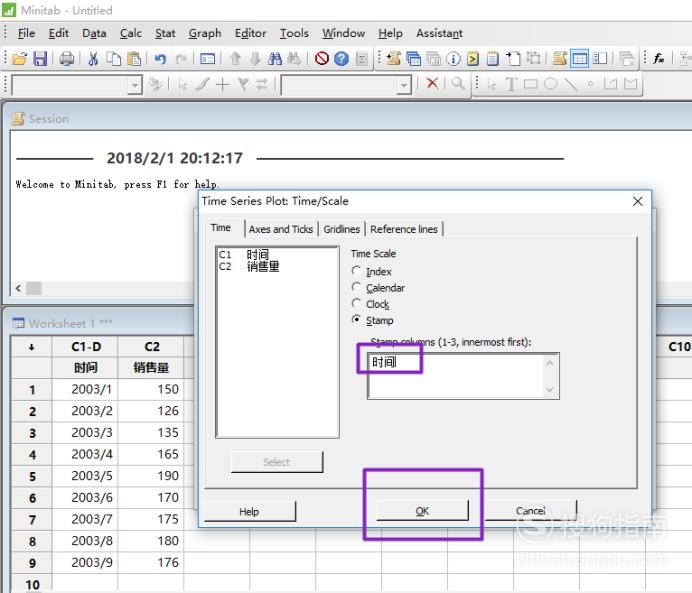Viewport: 692px width, 593px height.
Task: Paste cells with the clipboard icon
Action: click(134, 59)
